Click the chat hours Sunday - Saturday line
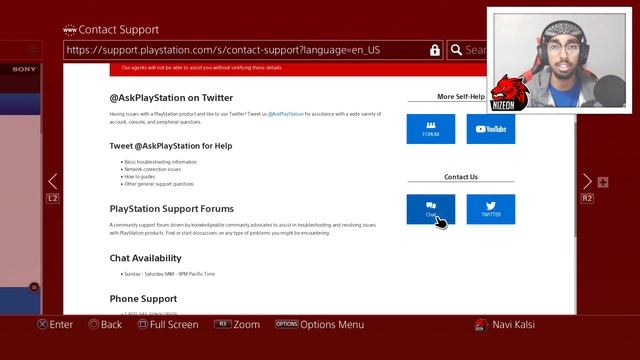This screenshot has width=640, height=360. click(x=169, y=274)
